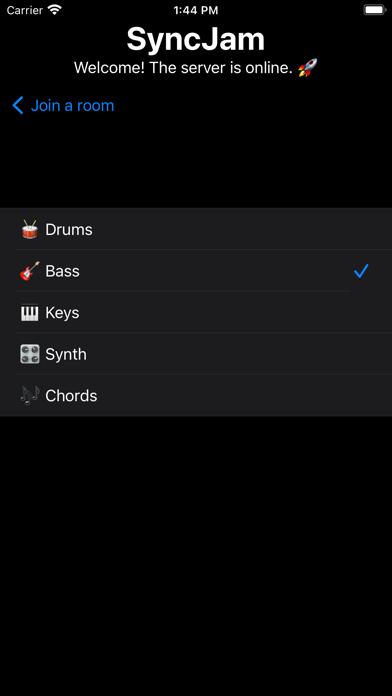Tap the synth control knobs icon
392x696 pixels.
(30, 354)
